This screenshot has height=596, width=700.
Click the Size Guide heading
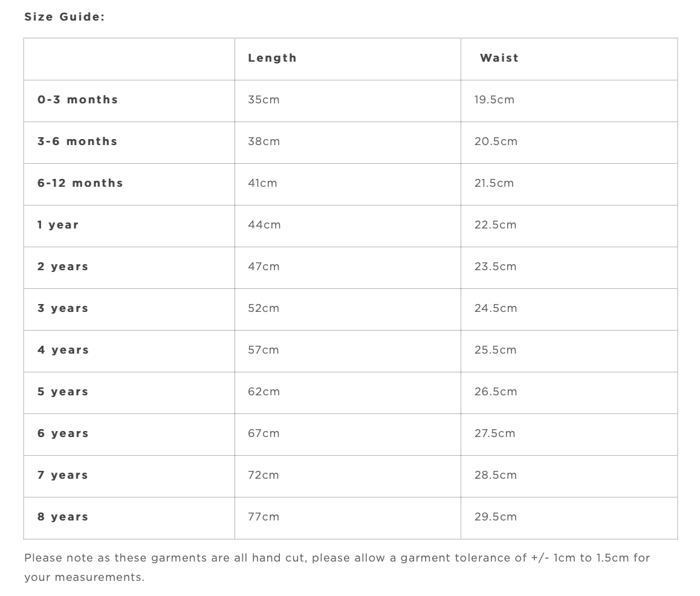coord(64,17)
